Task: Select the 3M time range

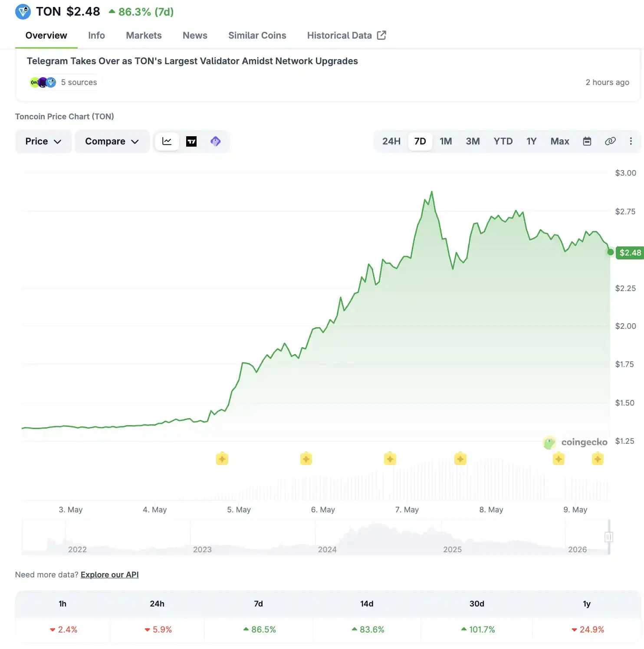Action: pyautogui.click(x=473, y=141)
